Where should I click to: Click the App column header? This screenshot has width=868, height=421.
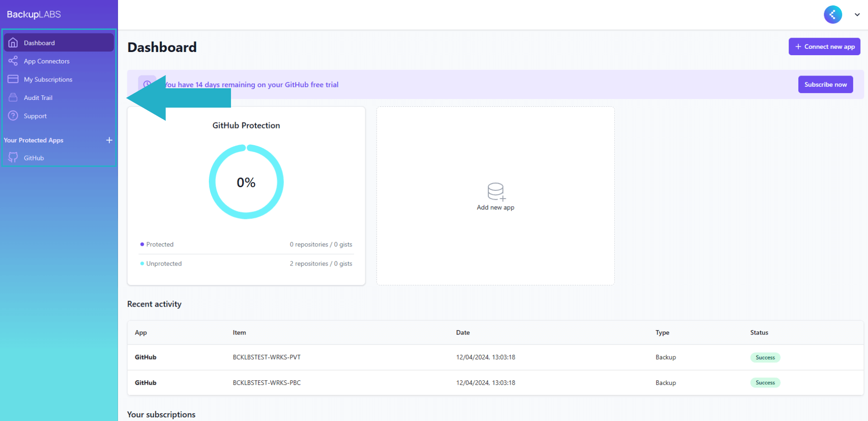point(141,332)
